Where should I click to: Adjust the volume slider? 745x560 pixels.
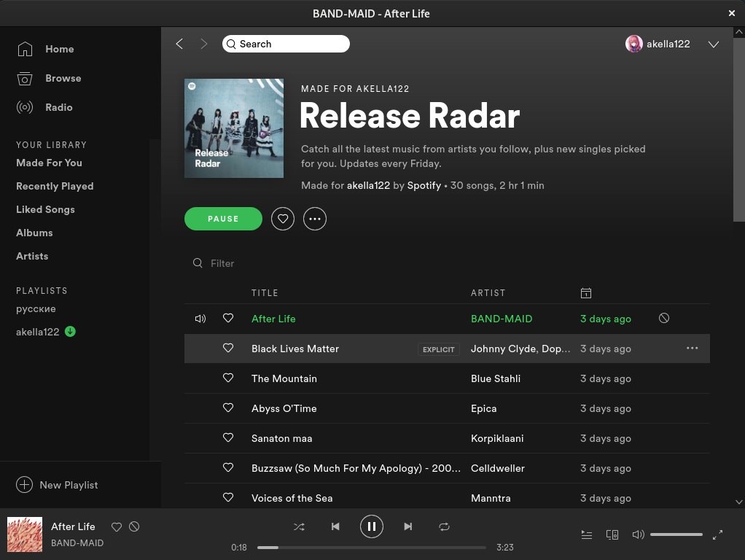[676, 534]
